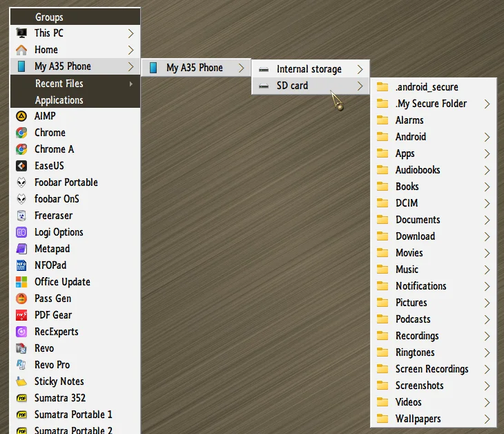Click the RecExperts icon
Viewport: 504px width, 434px height.
21,332
